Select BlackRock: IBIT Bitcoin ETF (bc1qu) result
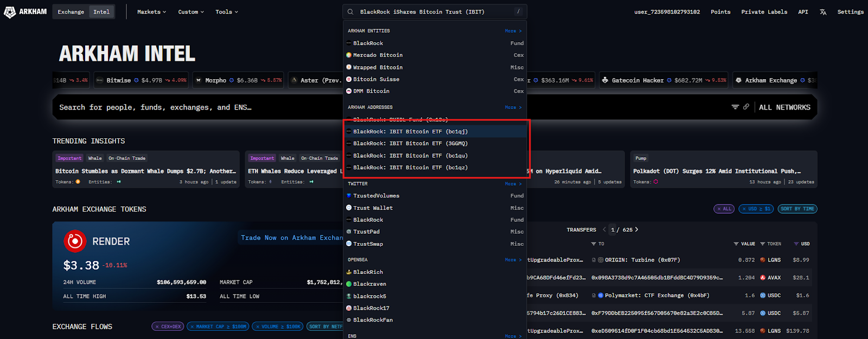868x339 pixels. [x=435, y=156]
